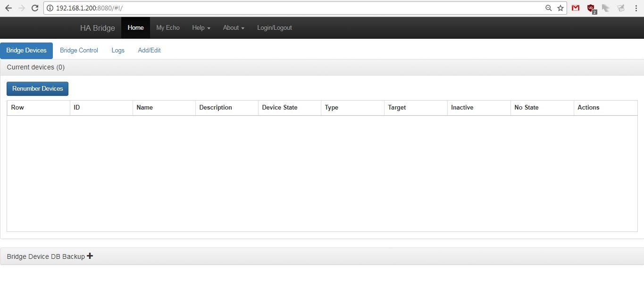Bookmark this page with the star icon
Image resolution: width=644 pixels, height=299 pixels.
coord(560,8)
